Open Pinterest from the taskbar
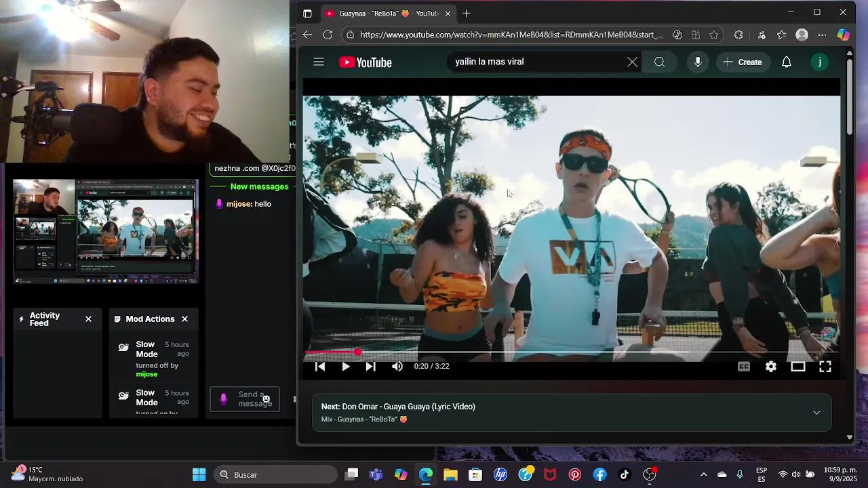Viewport: 868px width, 488px height. tap(575, 474)
